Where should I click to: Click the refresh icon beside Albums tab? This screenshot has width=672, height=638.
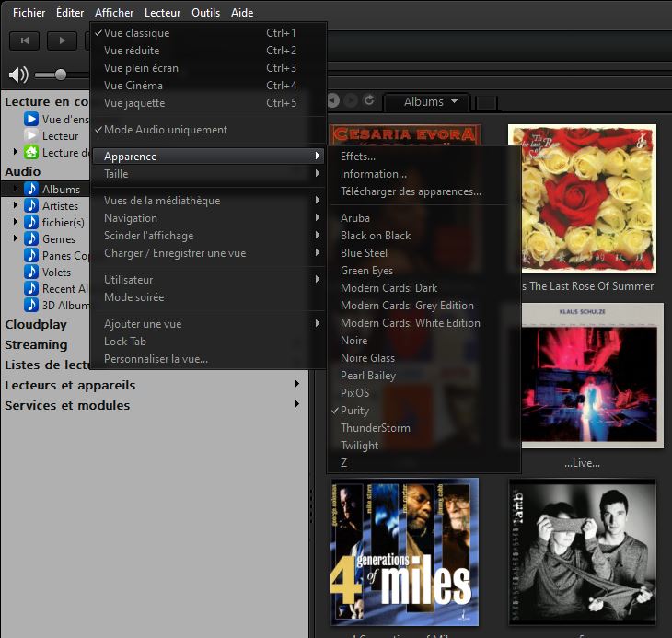click(x=369, y=100)
